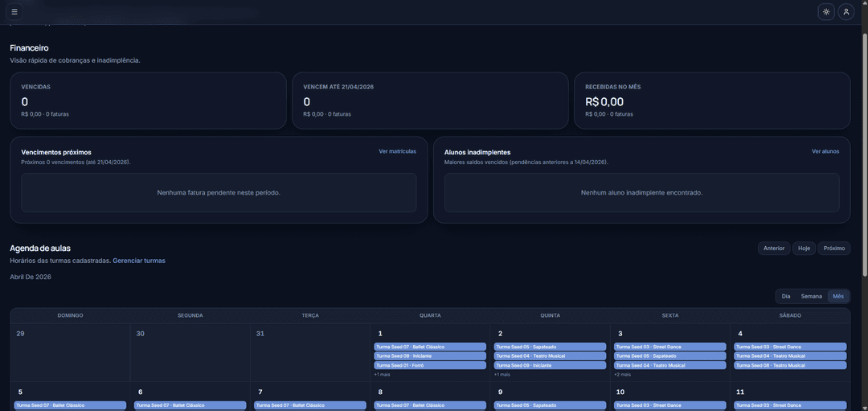Select Street Dance class on Saturday April 4

tap(790, 347)
